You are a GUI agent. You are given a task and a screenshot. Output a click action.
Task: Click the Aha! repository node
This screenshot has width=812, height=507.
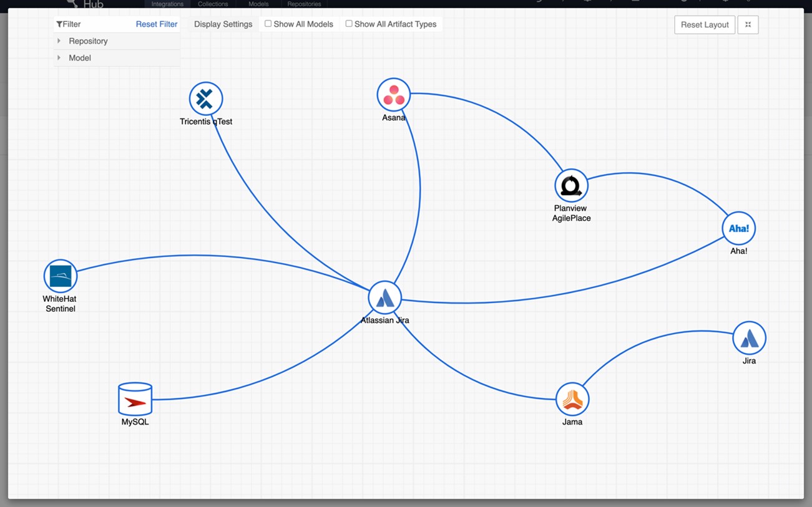pos(739,228)
